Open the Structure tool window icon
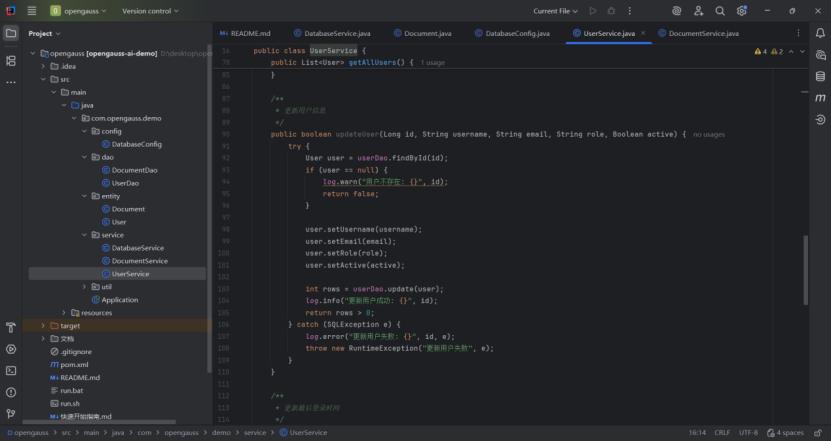The height and width of the screenshot is (442, 831). point(11,61)
